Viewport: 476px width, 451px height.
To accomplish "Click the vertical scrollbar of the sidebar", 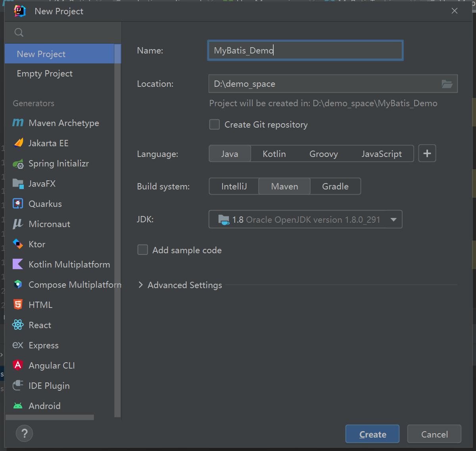I will pos(117,230).
